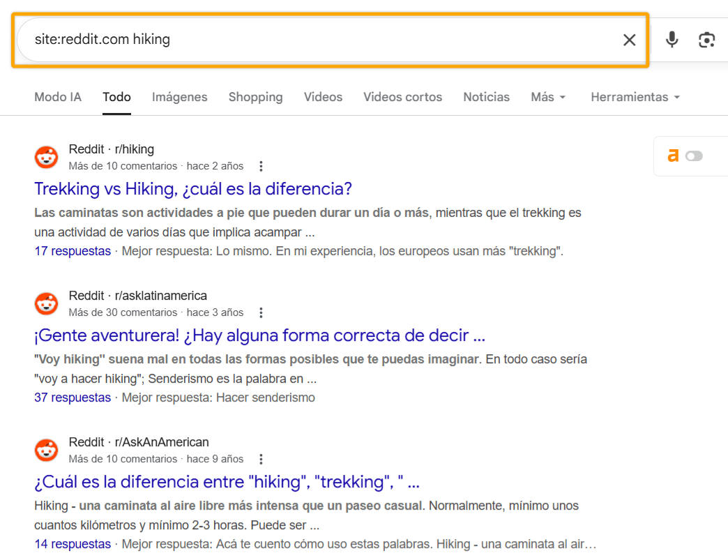
Task: Open the Videos cortos tab
Action: 402,97
